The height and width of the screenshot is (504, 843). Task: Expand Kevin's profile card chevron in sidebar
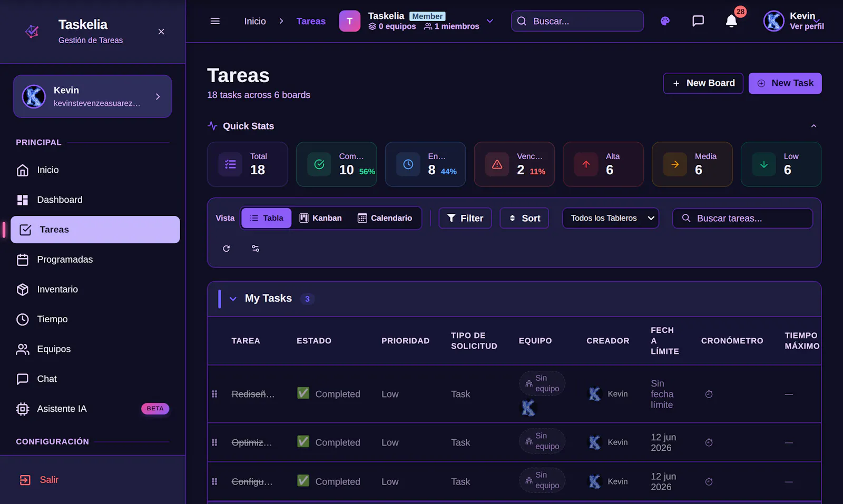[158, 96]
